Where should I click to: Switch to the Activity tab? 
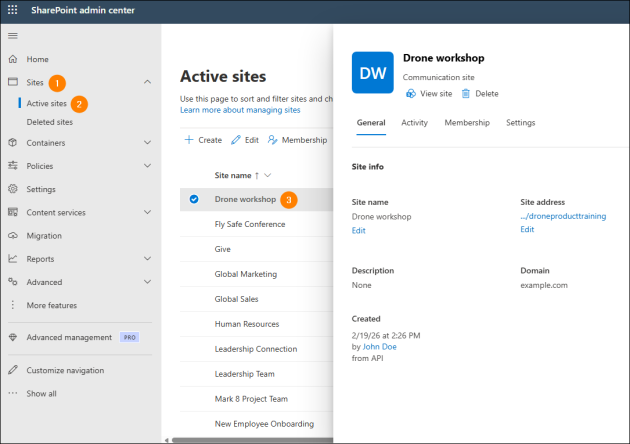tap(414, 123)
